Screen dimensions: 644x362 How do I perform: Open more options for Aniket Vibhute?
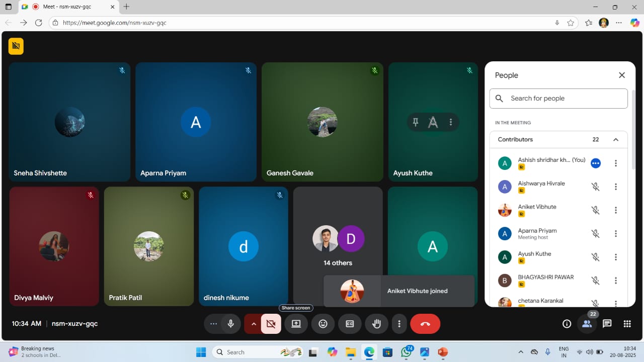(615, 210)
